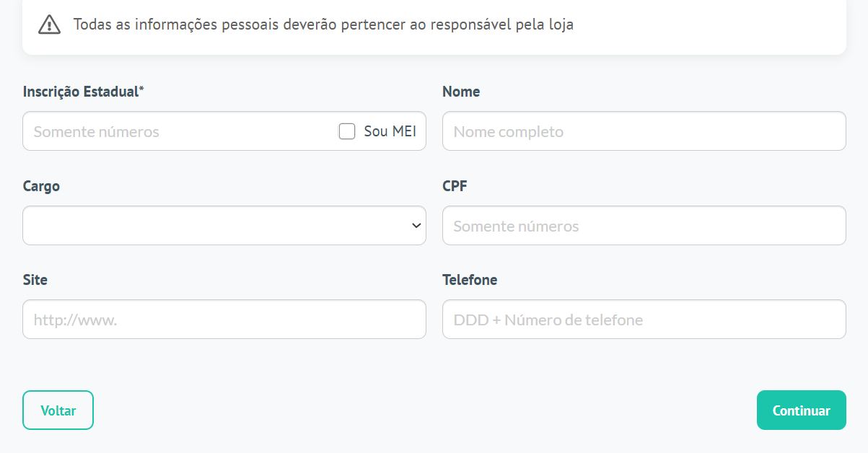This screenshot has width=868, height=453.
Task: Open the Cargo dropdown
Action: coord(224,226)
